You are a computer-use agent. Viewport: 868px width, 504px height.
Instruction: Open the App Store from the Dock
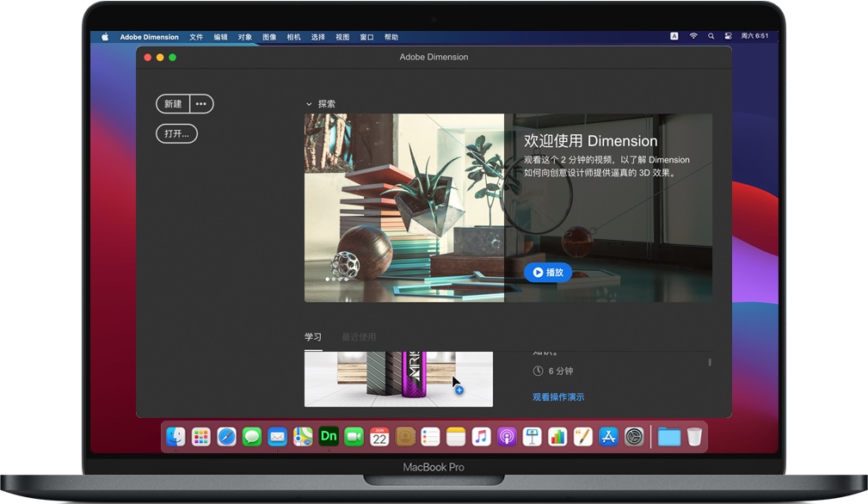point(608,437)
